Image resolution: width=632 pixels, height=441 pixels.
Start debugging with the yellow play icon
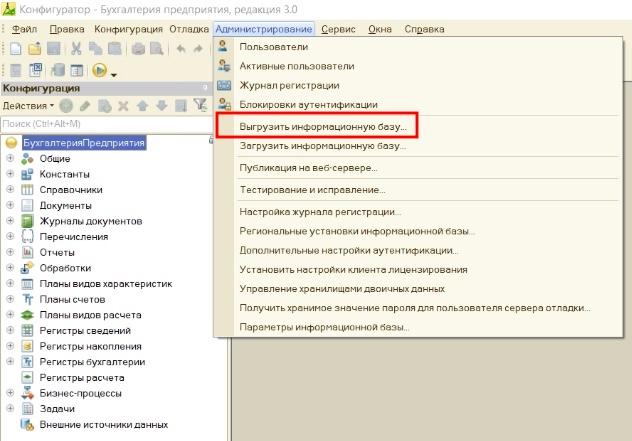99,70
